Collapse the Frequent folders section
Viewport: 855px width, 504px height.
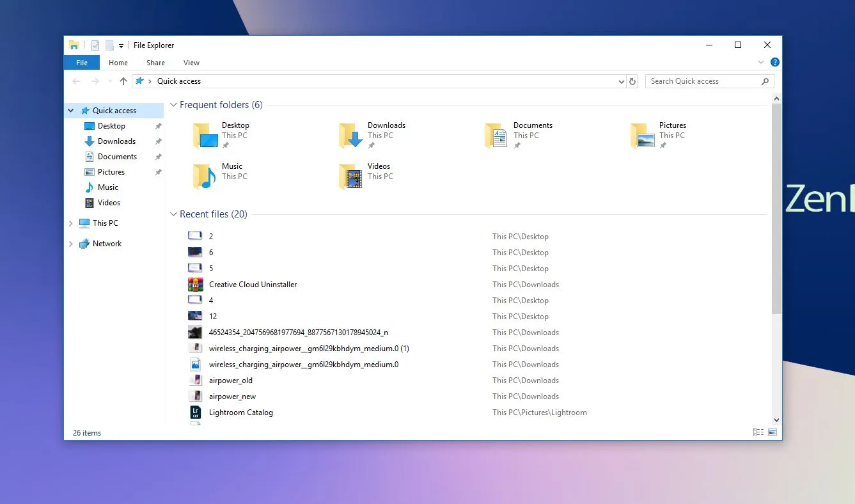click(x=173, y=105)
